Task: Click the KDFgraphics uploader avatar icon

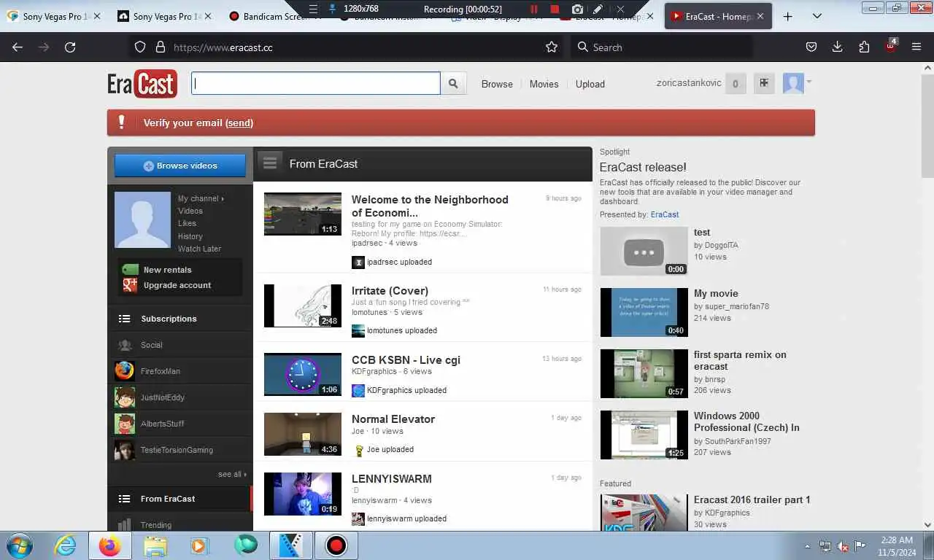Action: pyautogui.click(x=358, y=391)
